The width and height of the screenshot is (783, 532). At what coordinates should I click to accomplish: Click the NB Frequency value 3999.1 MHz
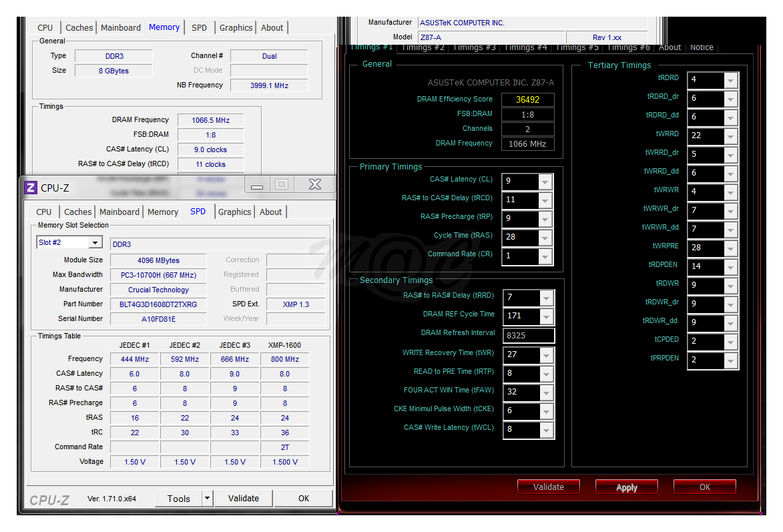pos(269,85)
